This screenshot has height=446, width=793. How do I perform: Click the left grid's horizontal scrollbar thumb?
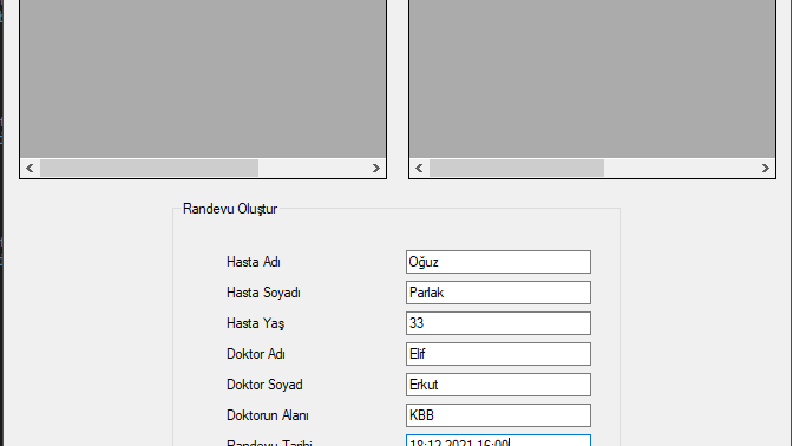point(149,168)
